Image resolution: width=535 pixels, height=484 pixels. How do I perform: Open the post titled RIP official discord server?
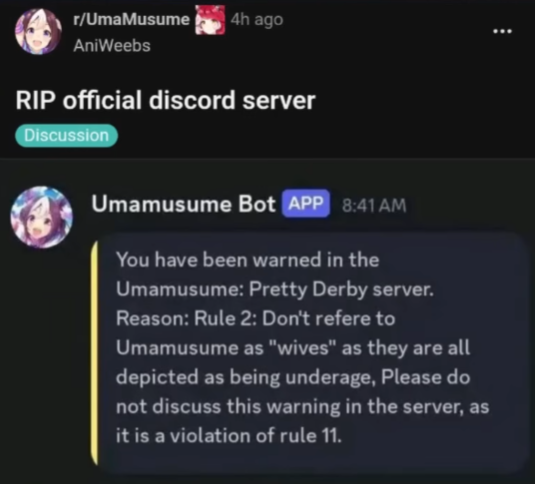165,100
